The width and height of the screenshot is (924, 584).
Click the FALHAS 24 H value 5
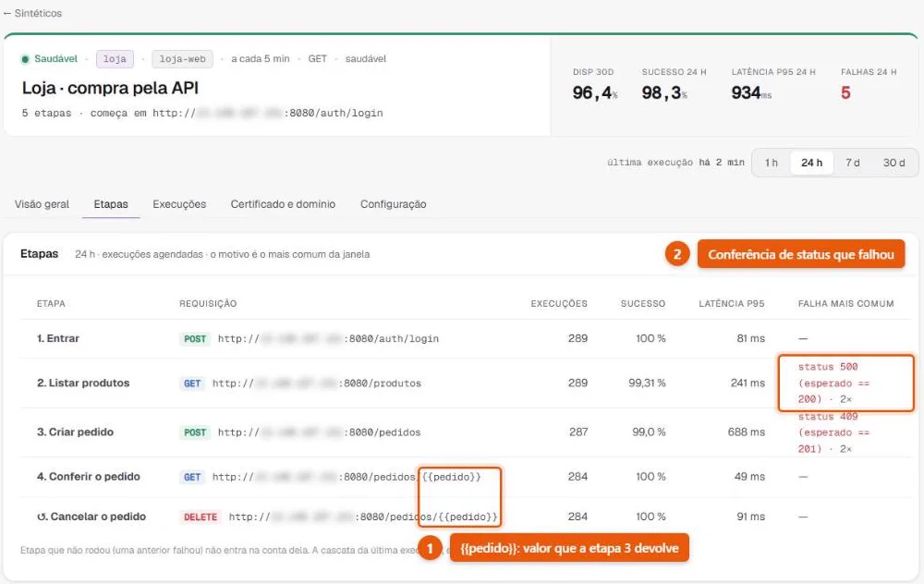[x=845, y=92]
